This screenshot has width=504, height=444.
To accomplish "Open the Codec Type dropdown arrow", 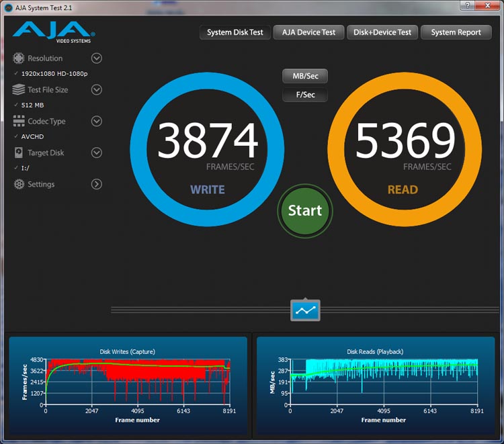I will (96, 122).
